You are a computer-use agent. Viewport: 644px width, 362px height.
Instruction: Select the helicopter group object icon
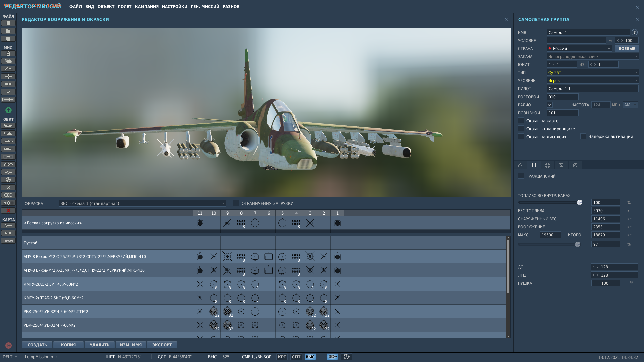click(8, 133)
